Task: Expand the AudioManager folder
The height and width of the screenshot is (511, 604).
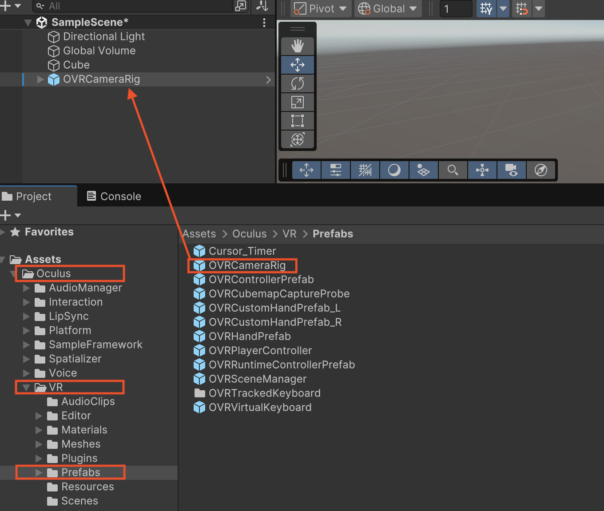Action: [x=26, y=288]
